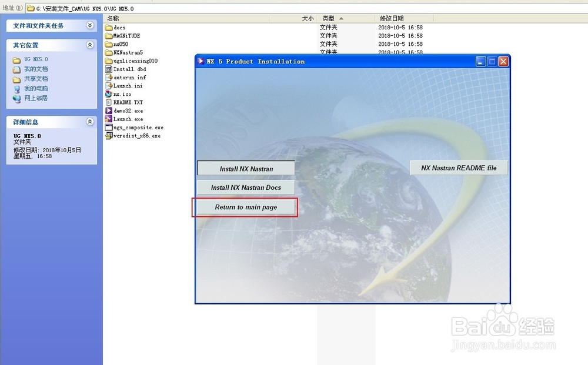Click the Shared Documents (共享文档) sidebar icon
This screenshot has height=365, width=588.
[x=16, y=79]
